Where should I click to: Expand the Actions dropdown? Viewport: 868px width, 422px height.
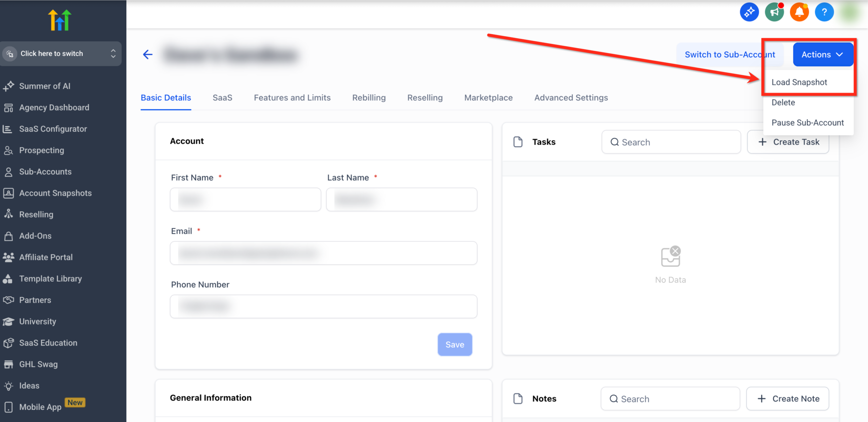pos(823,54)
